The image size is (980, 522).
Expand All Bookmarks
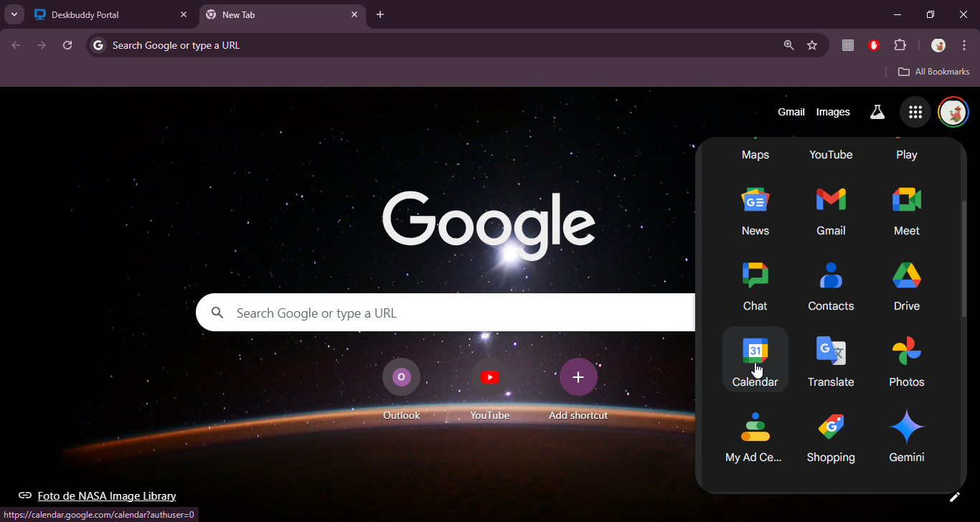[x=933, y=71]
